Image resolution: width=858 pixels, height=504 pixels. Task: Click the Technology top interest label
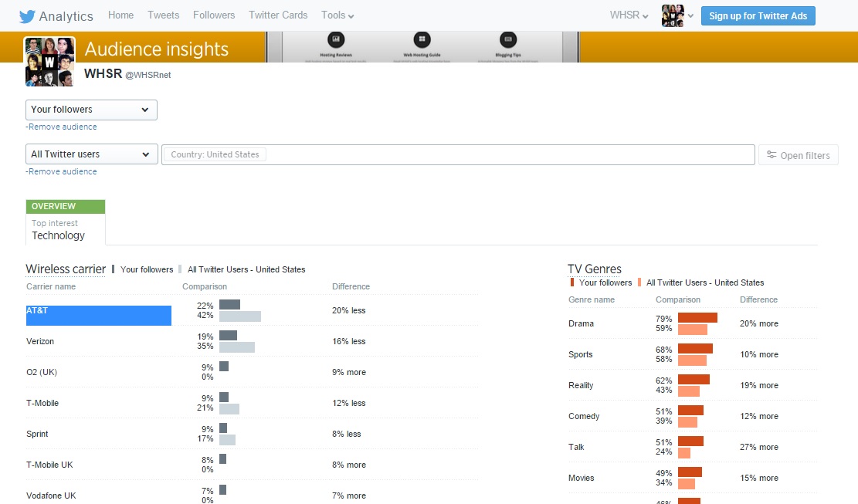pyautogui.click(x=58, y=235)
